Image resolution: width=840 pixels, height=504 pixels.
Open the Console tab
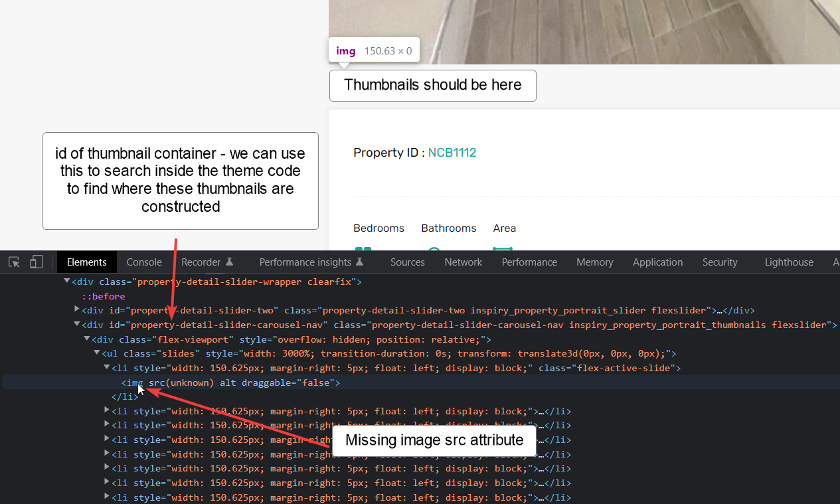(x=144, y=262)
